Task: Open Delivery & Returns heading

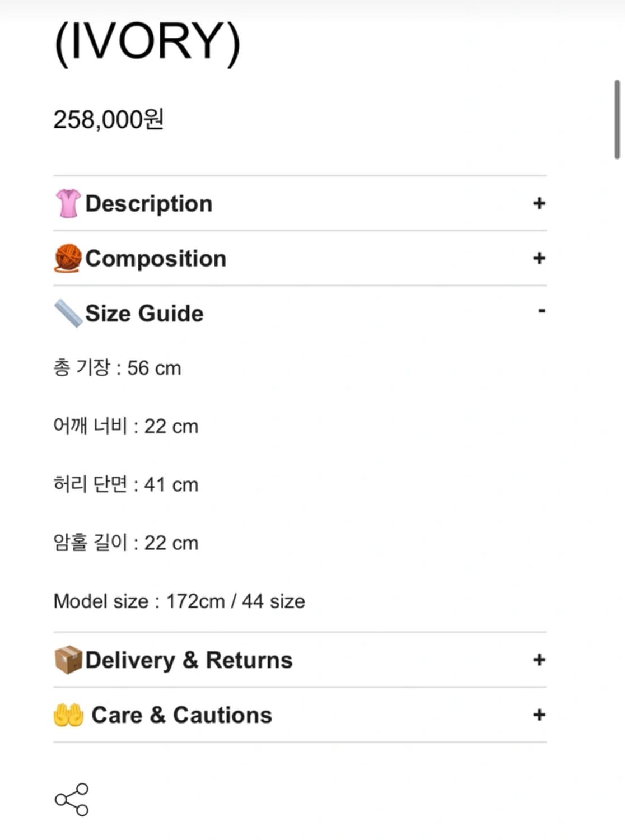Action: click(189, 660)
